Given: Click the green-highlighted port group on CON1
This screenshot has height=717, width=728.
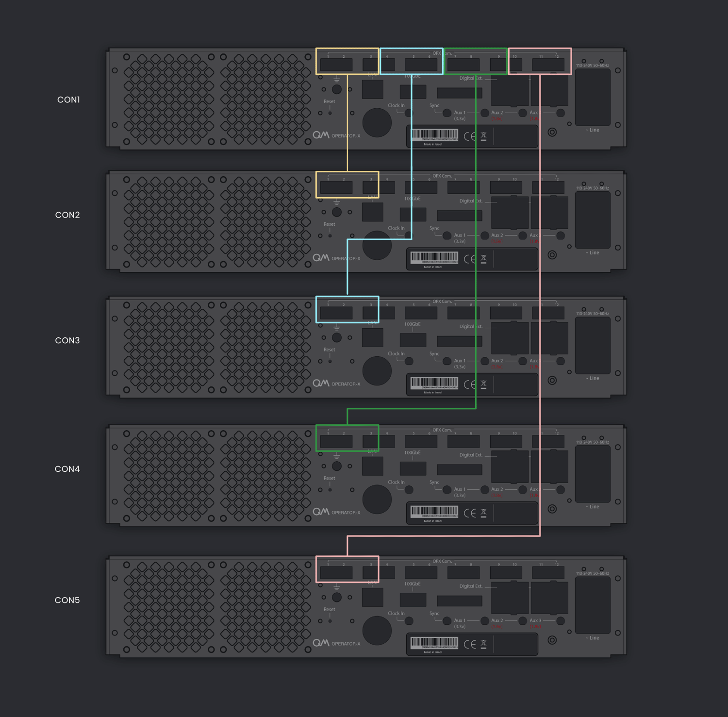Looking at the screenshot, I should click(x=476, y=61).
